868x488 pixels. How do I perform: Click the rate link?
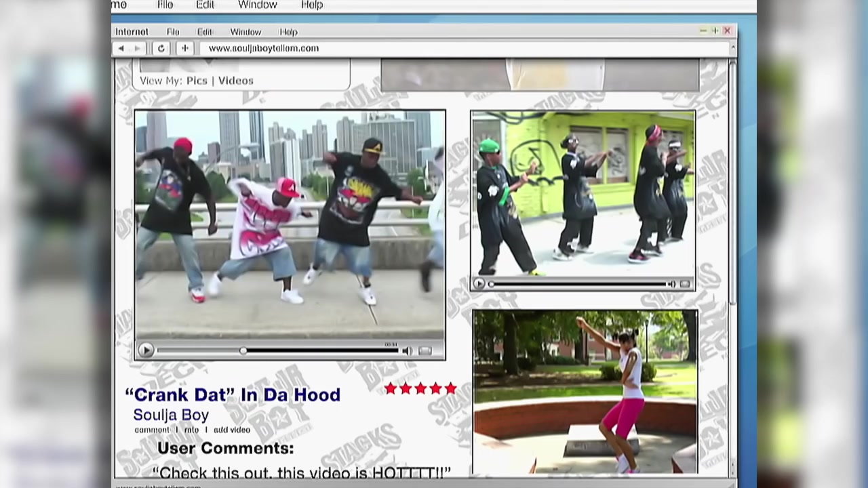coord(191,430)
